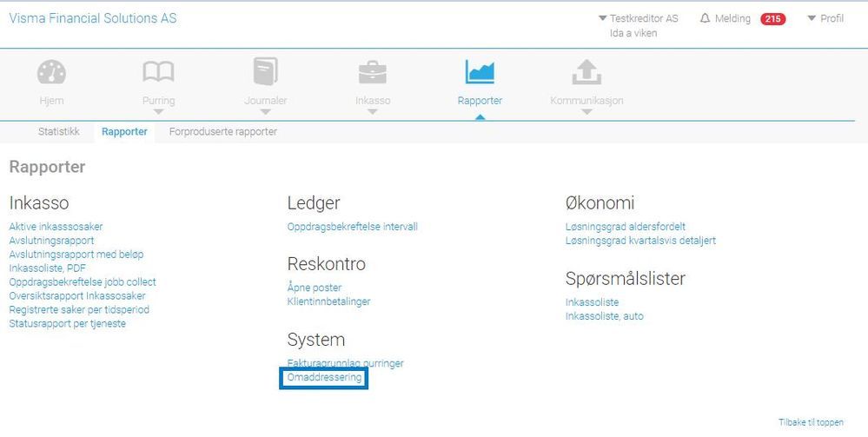Click the Ida a viken user text

[x=633, y=33]
